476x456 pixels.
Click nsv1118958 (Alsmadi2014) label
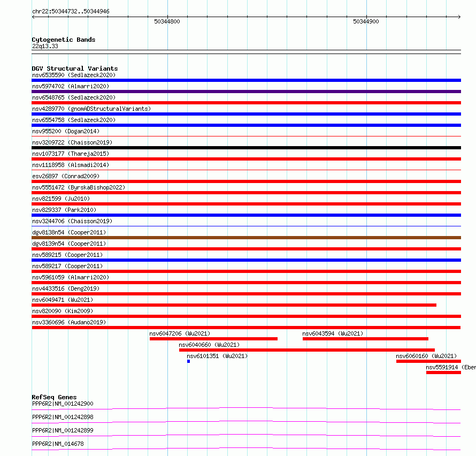(71, 165)
